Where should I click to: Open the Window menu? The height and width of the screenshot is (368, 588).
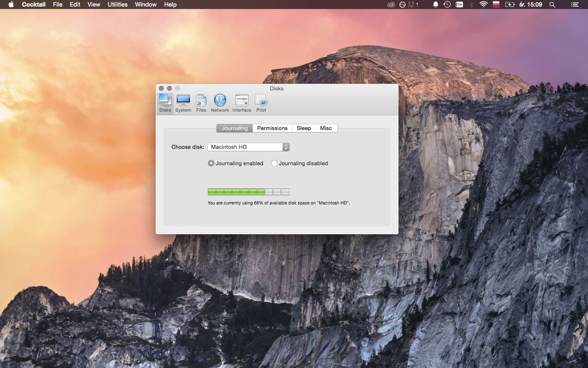click(x=145, y=4)
